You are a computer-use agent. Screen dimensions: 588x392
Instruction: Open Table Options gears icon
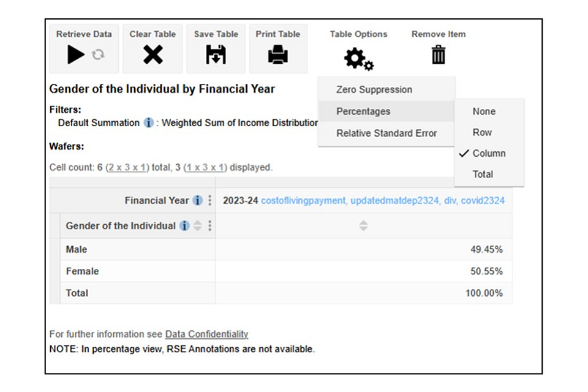358,59
